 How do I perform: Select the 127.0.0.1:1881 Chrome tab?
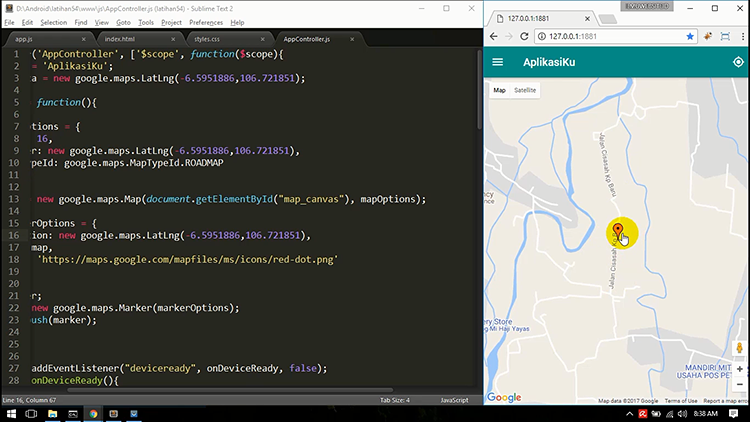[x=540, y=19]
